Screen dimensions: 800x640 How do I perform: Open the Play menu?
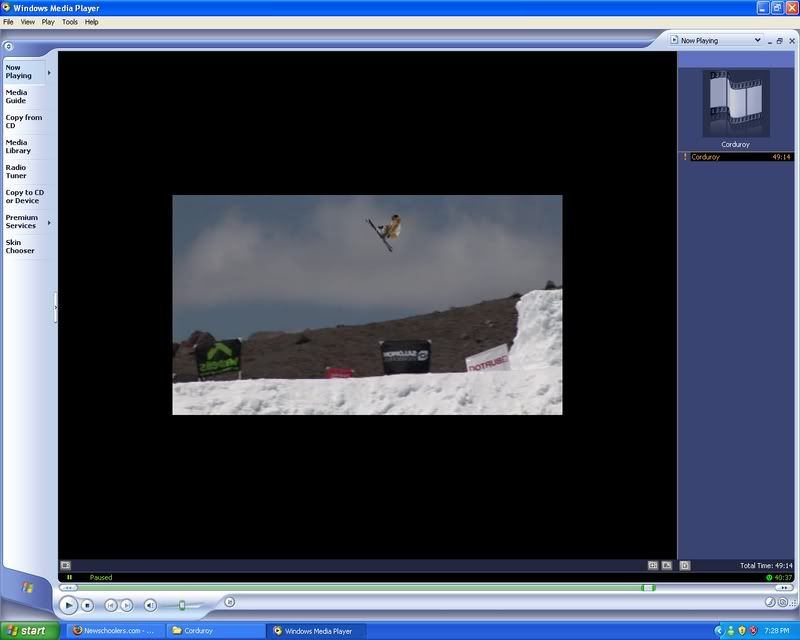tap(48, 22)
